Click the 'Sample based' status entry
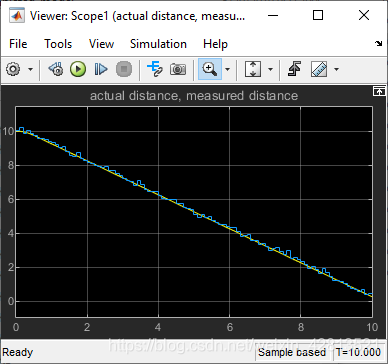Viewport: 388px width, 364px height. 292,352
